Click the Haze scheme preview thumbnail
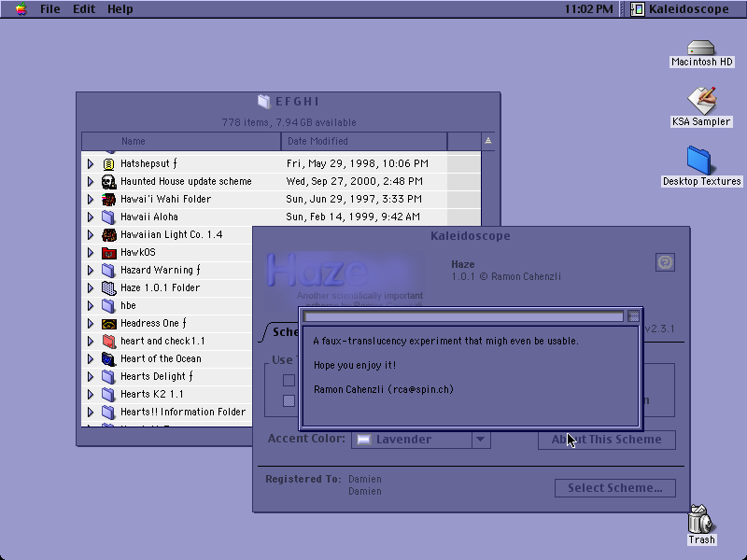The image size is (747, 560). (345, 279)
